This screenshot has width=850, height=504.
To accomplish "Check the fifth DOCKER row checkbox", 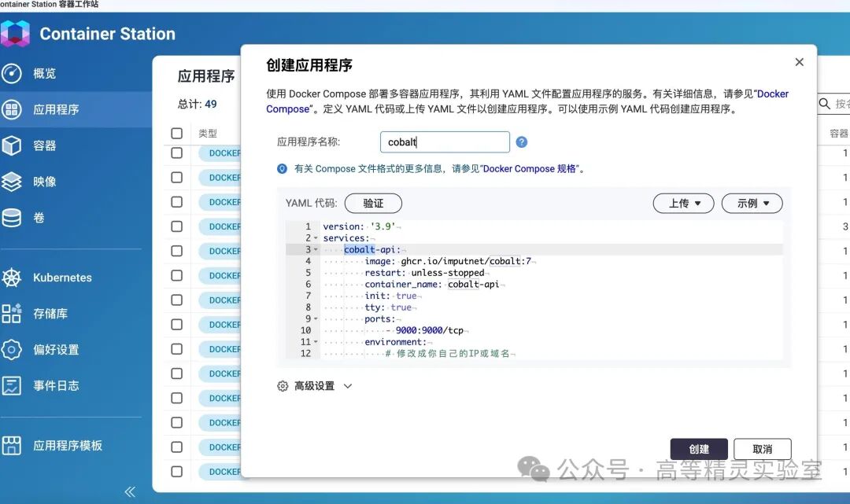I will (x=177, y=251).
